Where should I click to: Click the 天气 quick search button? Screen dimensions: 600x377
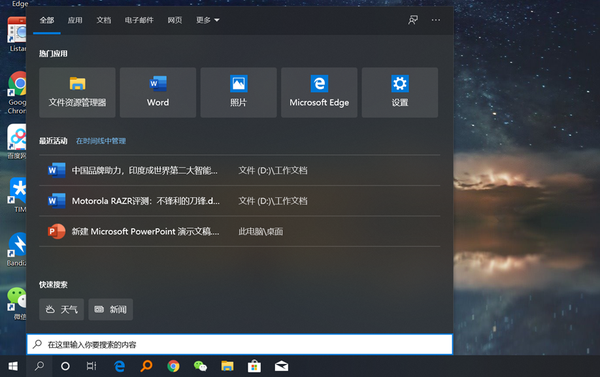point(62,309)
